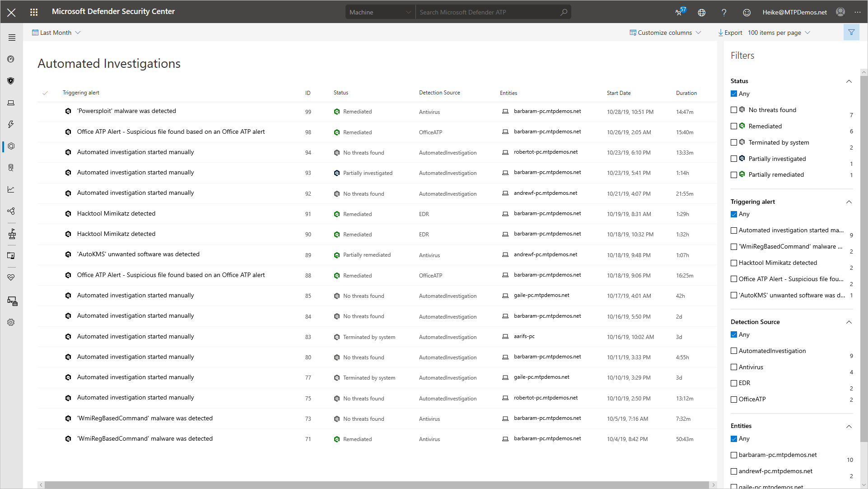Open 'AutoKMS' unwanted software was detected investigation
Viewport: 868px width, 489px height.
[138, 254]
